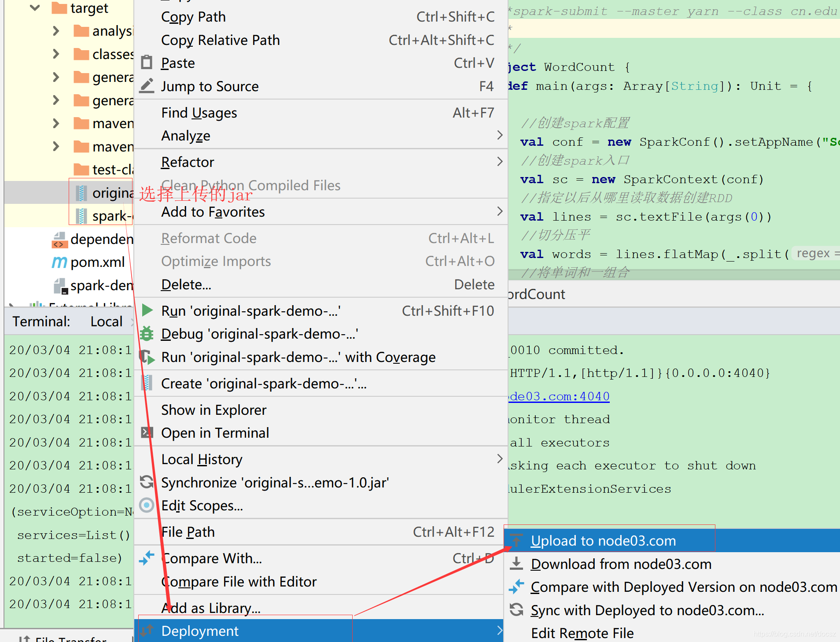Click the target folder icon
840x642 pixels.
click(x=59, y=8)
